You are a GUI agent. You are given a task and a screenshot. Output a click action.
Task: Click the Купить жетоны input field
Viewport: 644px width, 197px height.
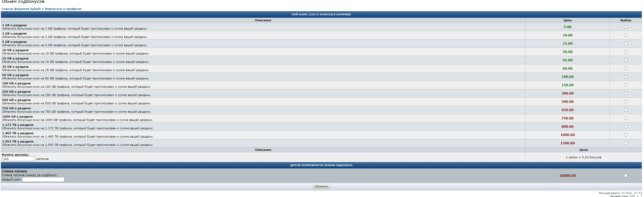[18, 159]
